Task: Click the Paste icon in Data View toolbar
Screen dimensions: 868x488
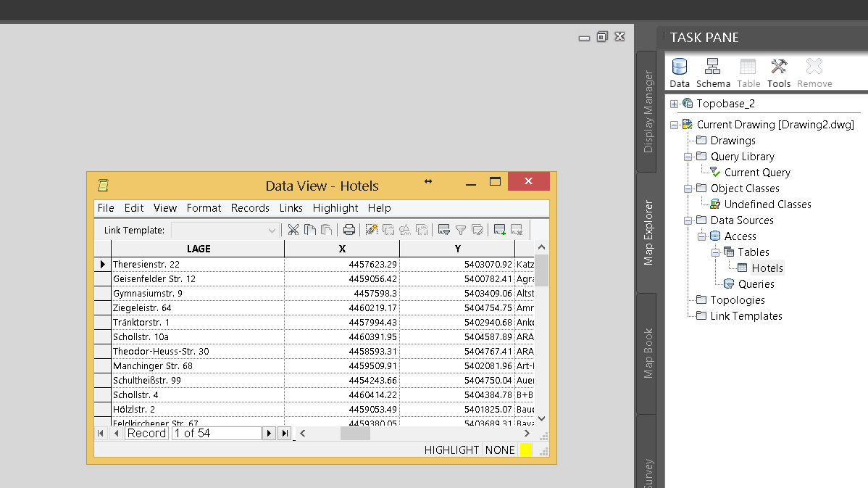Action: [x=327, y=230]
